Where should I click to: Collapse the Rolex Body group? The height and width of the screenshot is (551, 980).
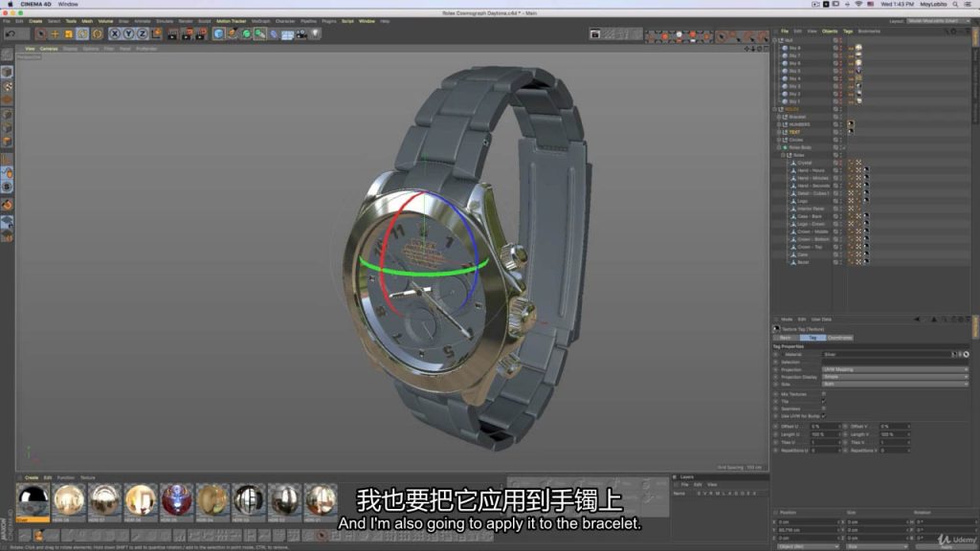[x=779, y=147]
